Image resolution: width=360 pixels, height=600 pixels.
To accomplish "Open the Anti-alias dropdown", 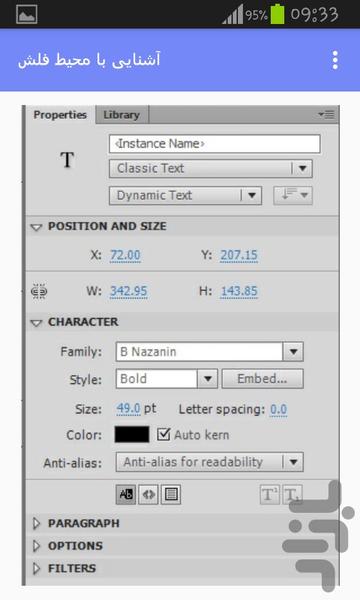I will click(x=210, y=462).
